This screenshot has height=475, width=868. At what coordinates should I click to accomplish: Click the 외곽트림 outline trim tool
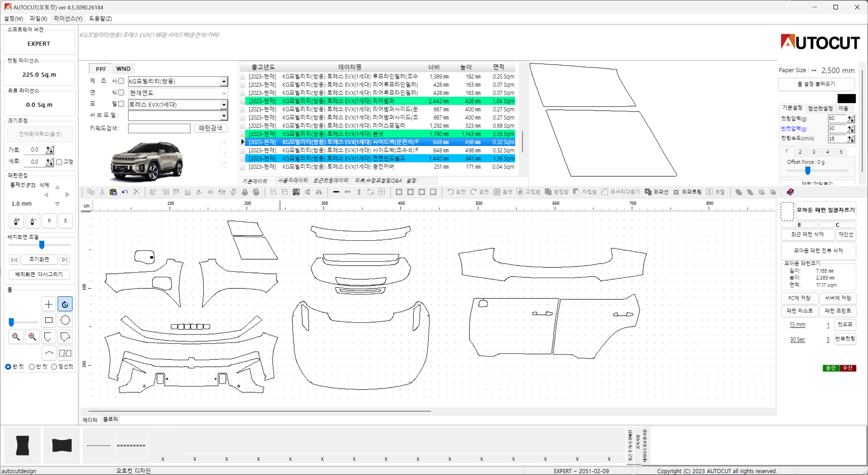pyautogui.click(x=687, y=192)
